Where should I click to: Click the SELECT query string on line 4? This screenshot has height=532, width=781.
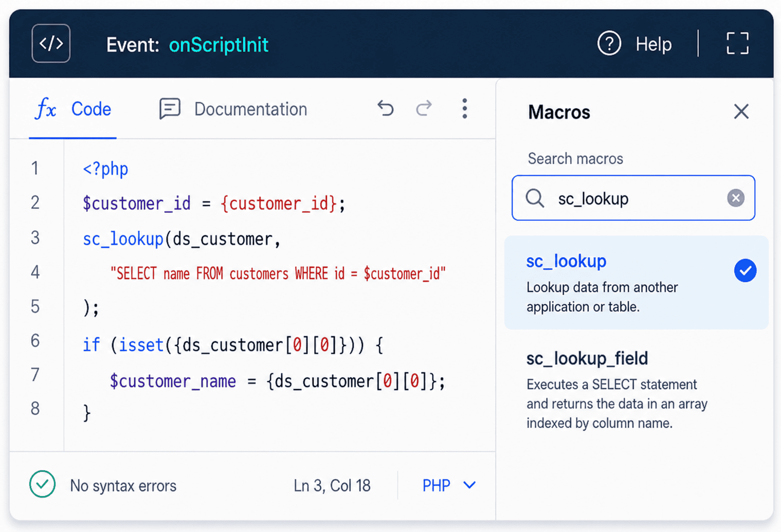click(278, 273)
